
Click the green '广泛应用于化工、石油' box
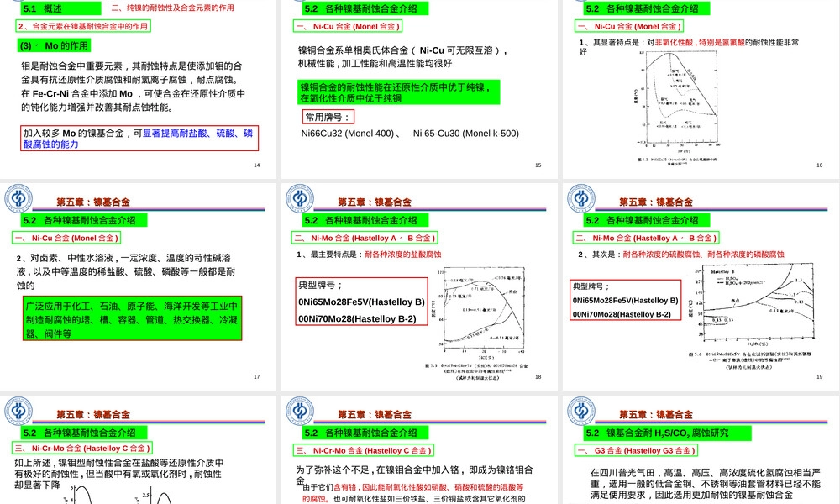(133, 318)
